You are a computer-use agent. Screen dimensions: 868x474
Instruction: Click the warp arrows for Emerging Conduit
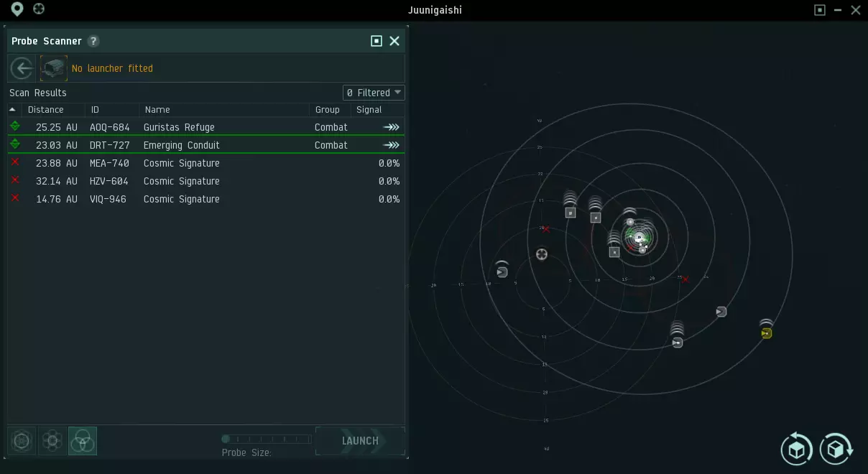coord(391,145)
